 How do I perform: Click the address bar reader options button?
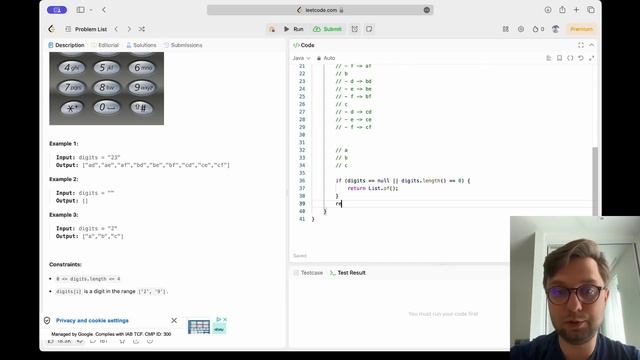[x=427, y=10]
